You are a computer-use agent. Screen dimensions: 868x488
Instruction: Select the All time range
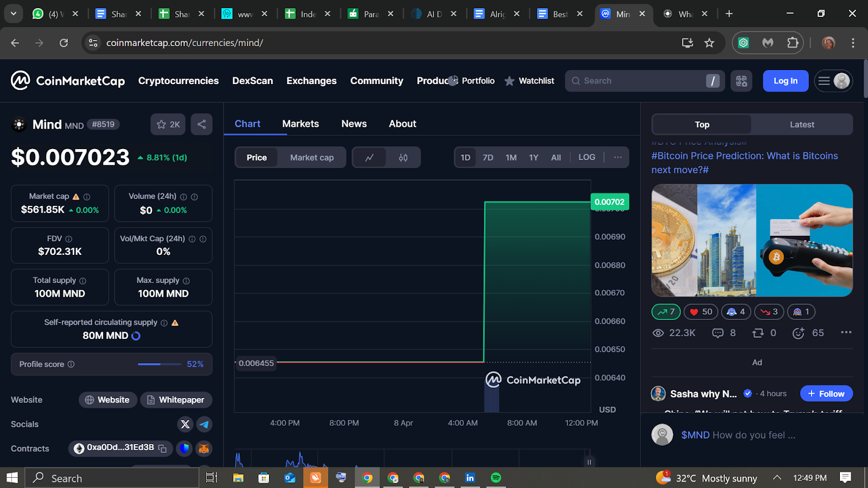pyautogui.click(x=556, y=157)
